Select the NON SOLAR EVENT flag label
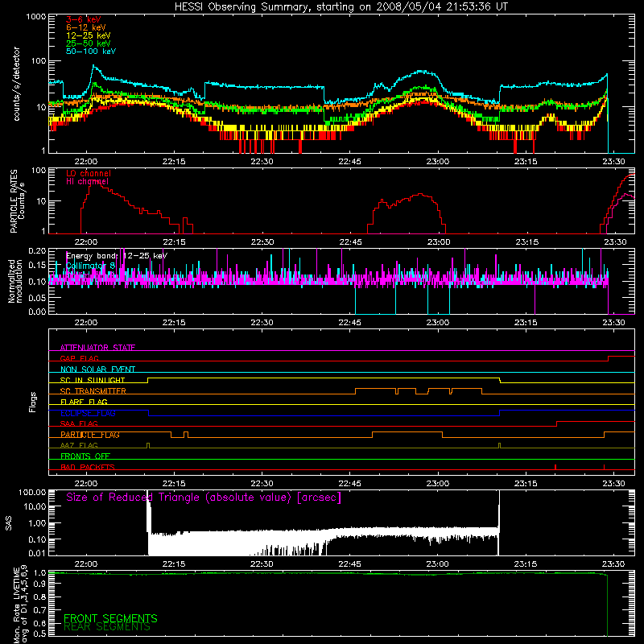Screen dimensions: 644x644 click(97, 369)
